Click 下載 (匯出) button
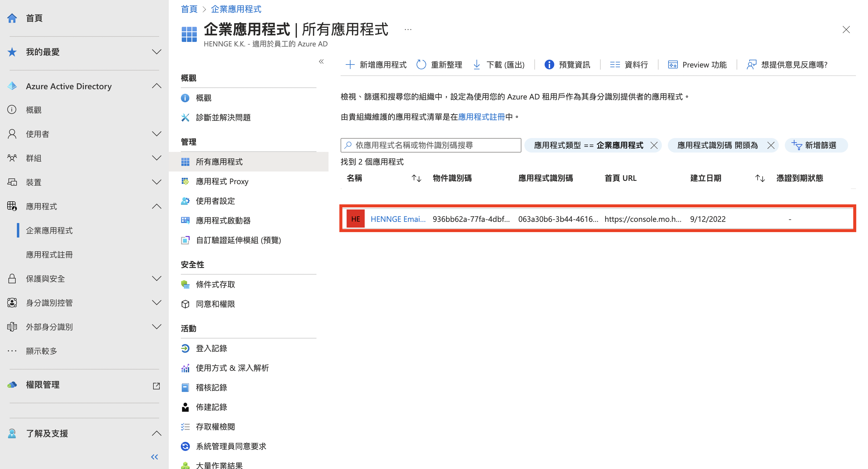This screenshot has width=868, height=469. pyautogui.click(x=499, y=65)
